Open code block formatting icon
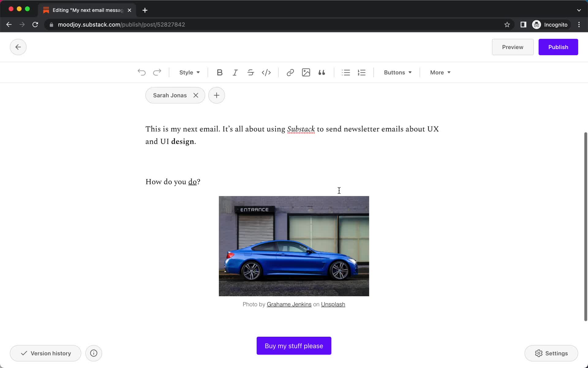588x368 pixels. point(266,72)
